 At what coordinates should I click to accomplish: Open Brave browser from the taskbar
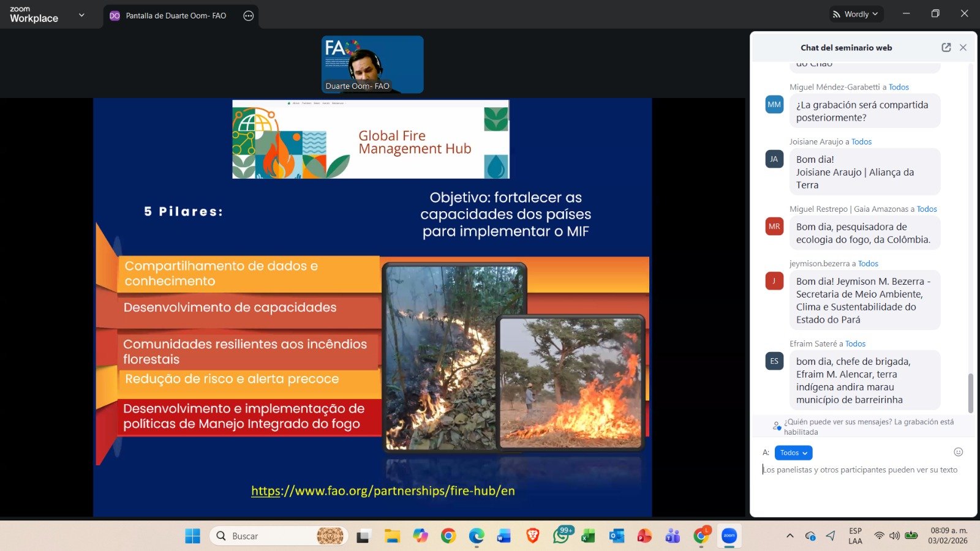532,536
